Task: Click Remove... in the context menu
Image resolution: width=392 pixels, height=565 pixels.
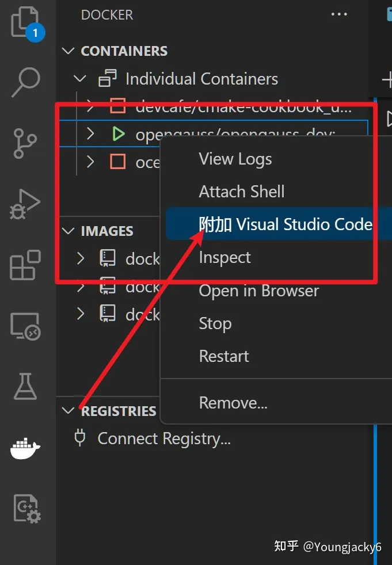Action: (x=233, y=402)
